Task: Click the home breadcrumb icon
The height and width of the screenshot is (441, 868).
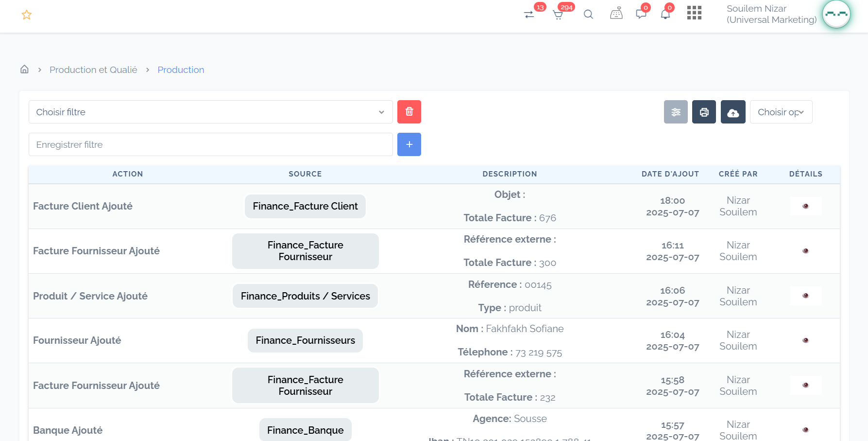Action: pos(24,70)
